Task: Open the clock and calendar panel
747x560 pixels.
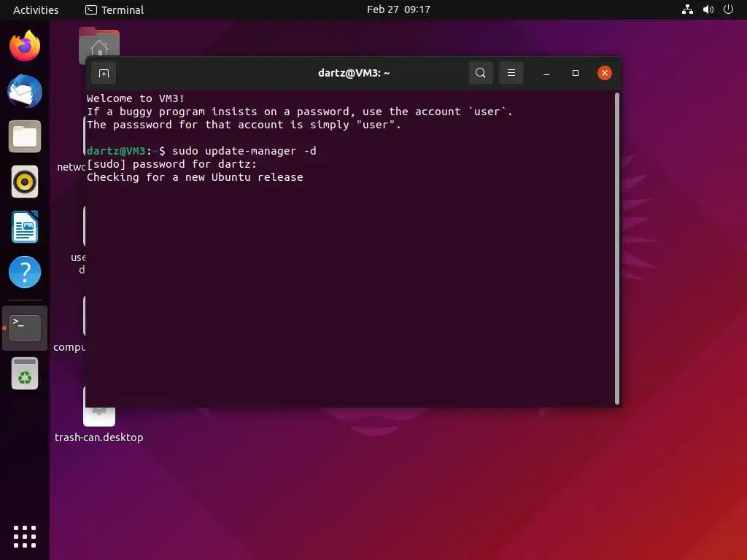Action: [398, 9]
